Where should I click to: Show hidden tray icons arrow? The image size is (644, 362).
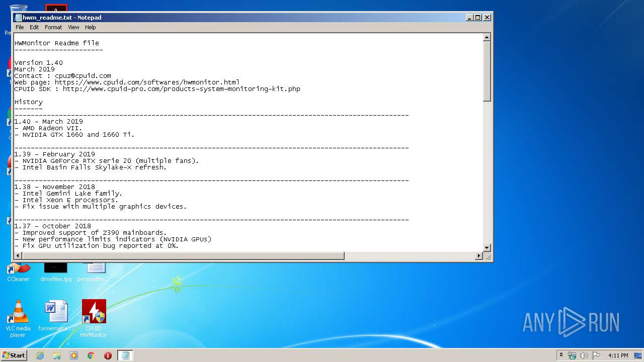561,355
